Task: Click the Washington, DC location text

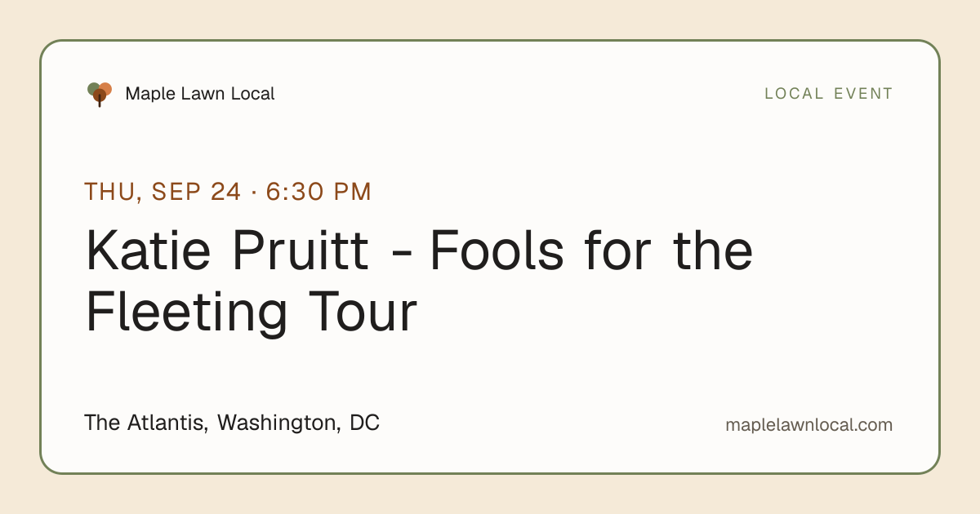Action: click(x=298, y=423)
